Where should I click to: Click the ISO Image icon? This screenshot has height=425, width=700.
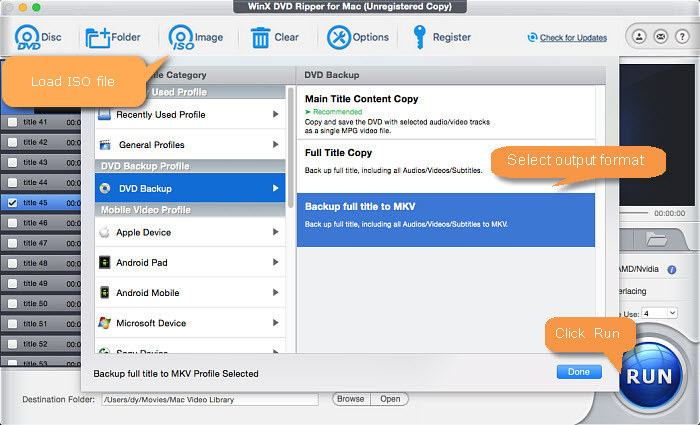tap(181, 38)
